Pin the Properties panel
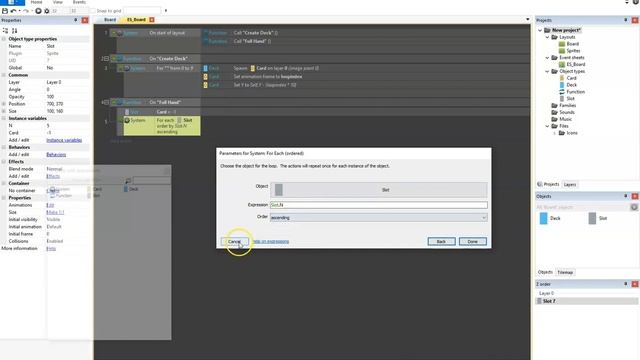Image resolution: width=640 pixels, height=360 pixels. [x=76, y=20]
